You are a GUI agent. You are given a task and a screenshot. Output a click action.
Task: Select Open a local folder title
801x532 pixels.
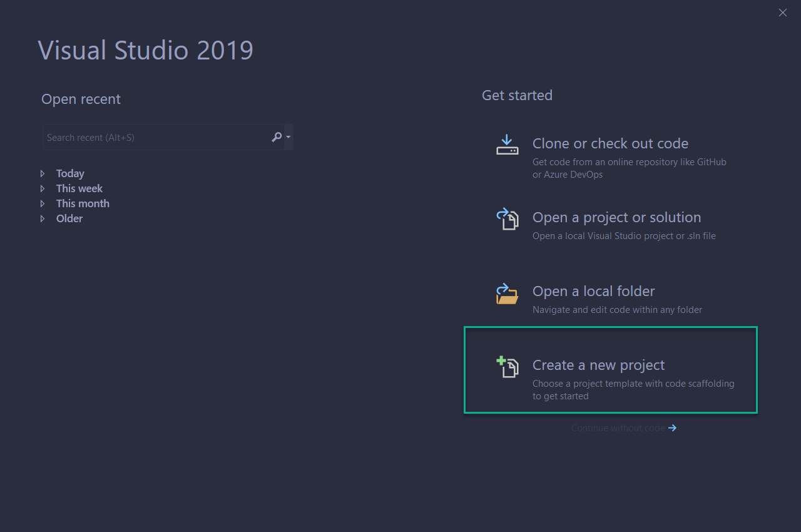(593, 291)
